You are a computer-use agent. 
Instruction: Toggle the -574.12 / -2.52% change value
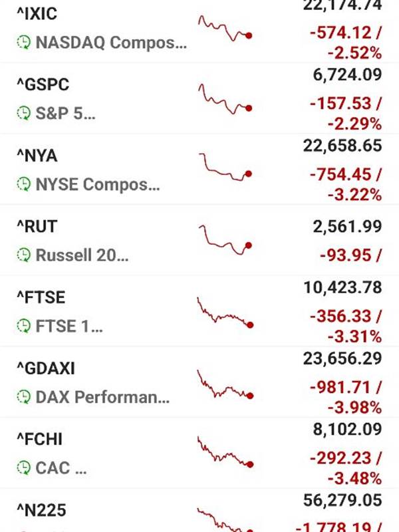346,43
